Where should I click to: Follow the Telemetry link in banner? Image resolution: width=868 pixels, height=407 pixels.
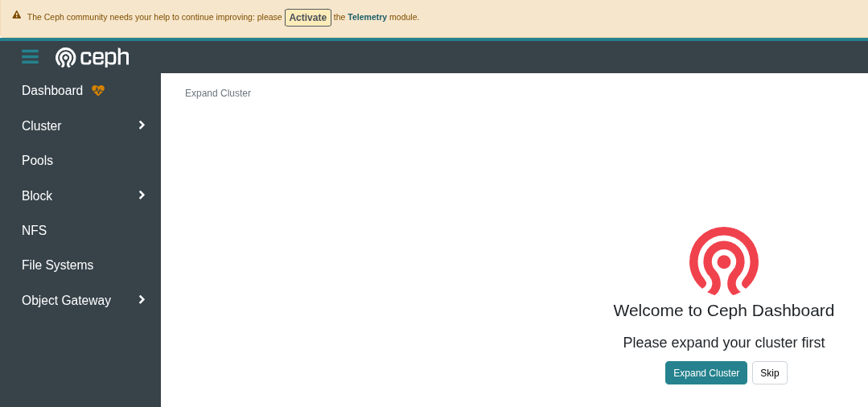click(367, 17)
